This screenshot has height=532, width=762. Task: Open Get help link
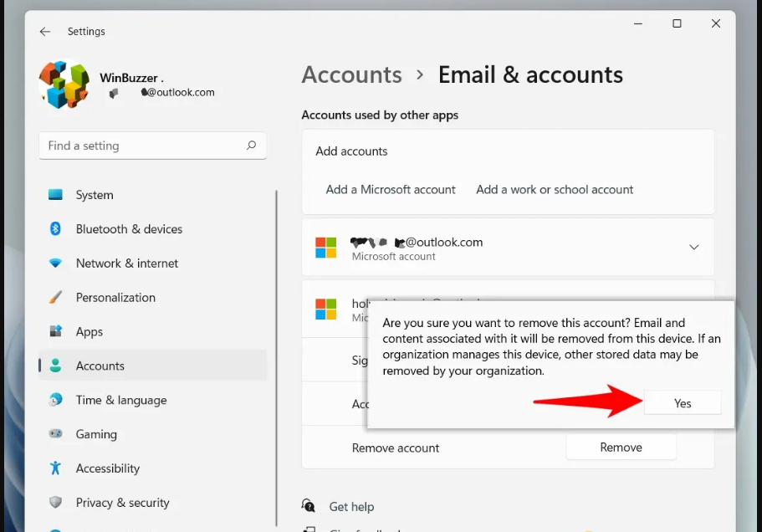(351, 507)
